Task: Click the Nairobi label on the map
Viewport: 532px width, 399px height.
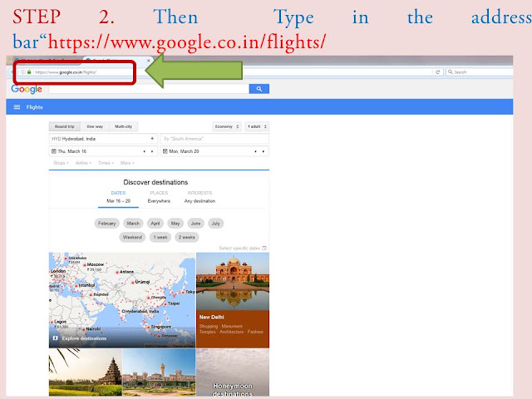Action: (93, 329)
